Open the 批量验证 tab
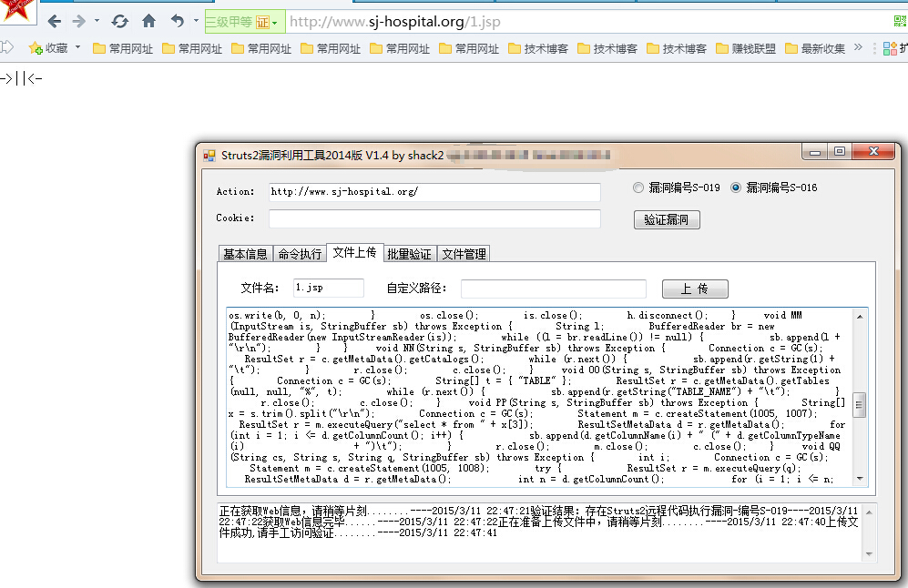908x588 pixels. [409, 253]
